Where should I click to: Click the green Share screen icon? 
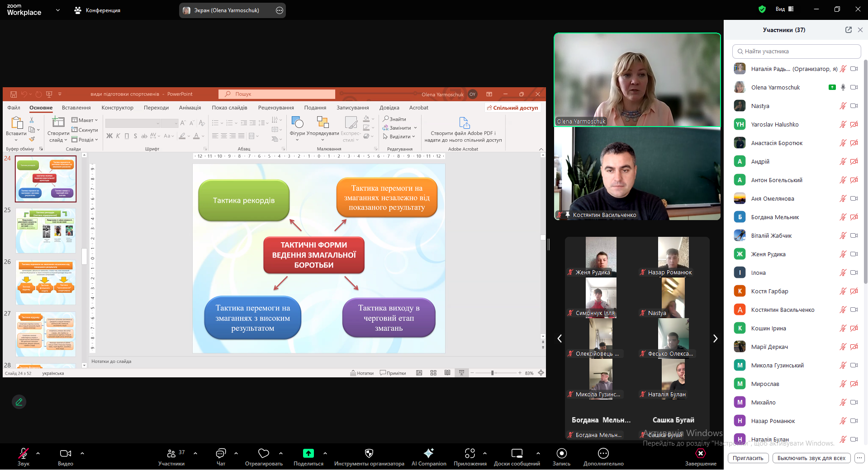pos(308,453)
